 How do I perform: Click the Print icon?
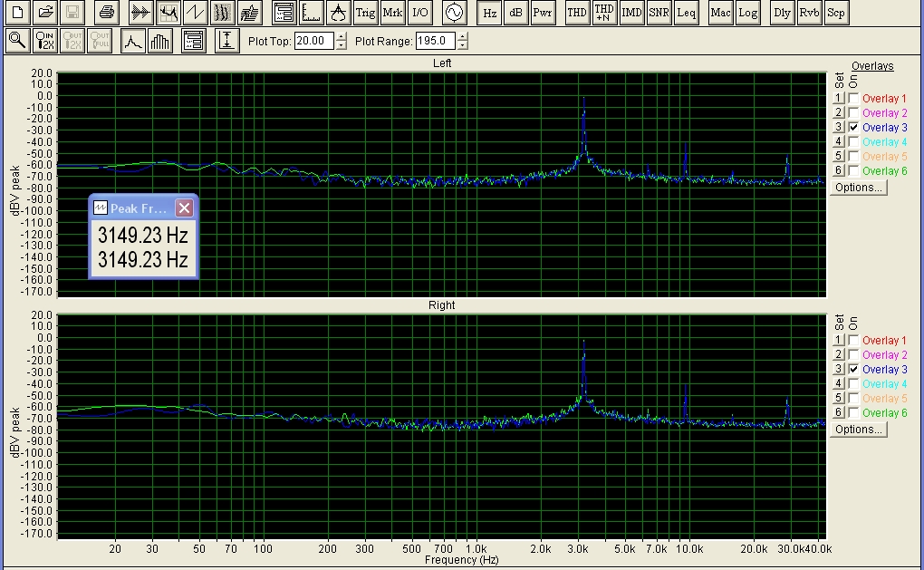(x=107, y=13)
